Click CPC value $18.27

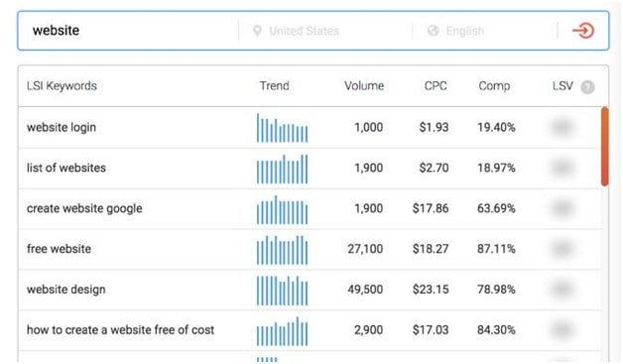click(x=431, y=249)
